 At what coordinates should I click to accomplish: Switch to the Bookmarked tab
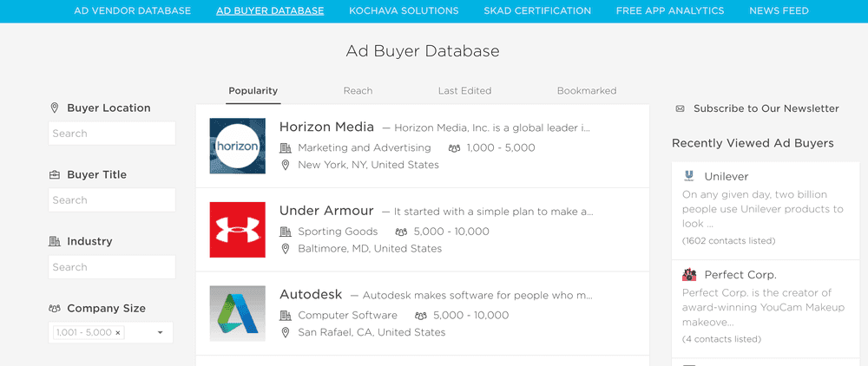click(587, 91)
